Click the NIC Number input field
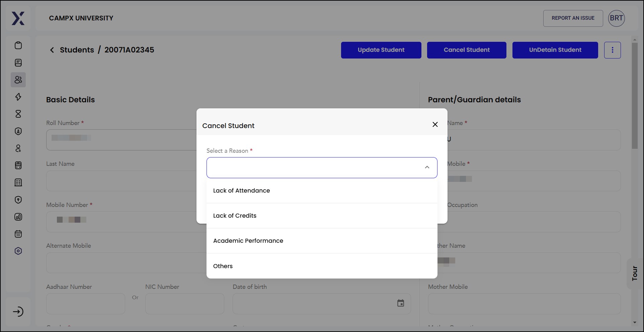The image size is (644, 332). (x=185, y=304)
